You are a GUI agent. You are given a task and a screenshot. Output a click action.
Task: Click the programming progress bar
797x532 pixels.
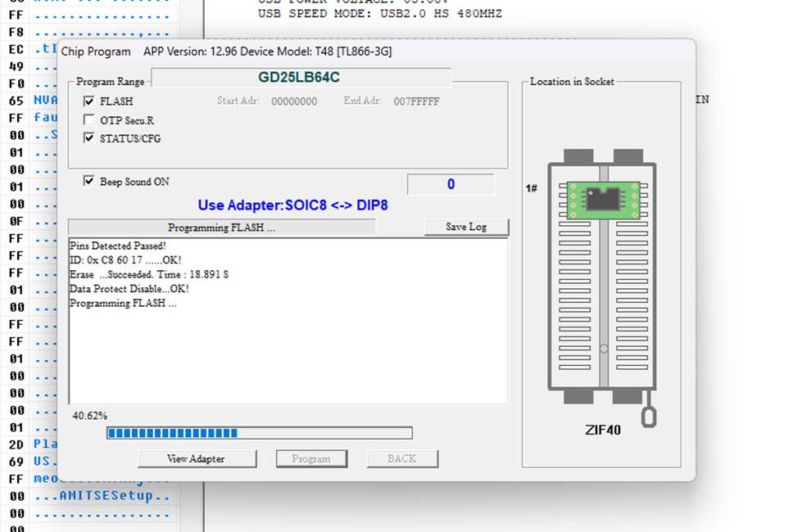click(x=259, y=433)
